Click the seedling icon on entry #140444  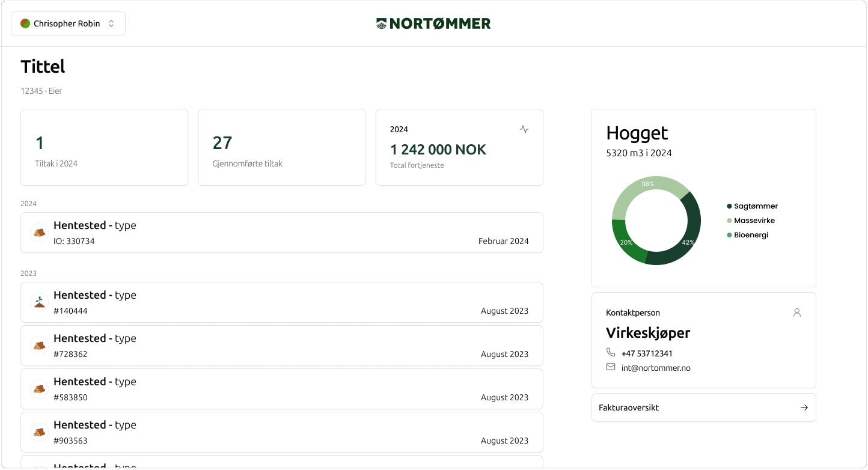click(39, 302)
